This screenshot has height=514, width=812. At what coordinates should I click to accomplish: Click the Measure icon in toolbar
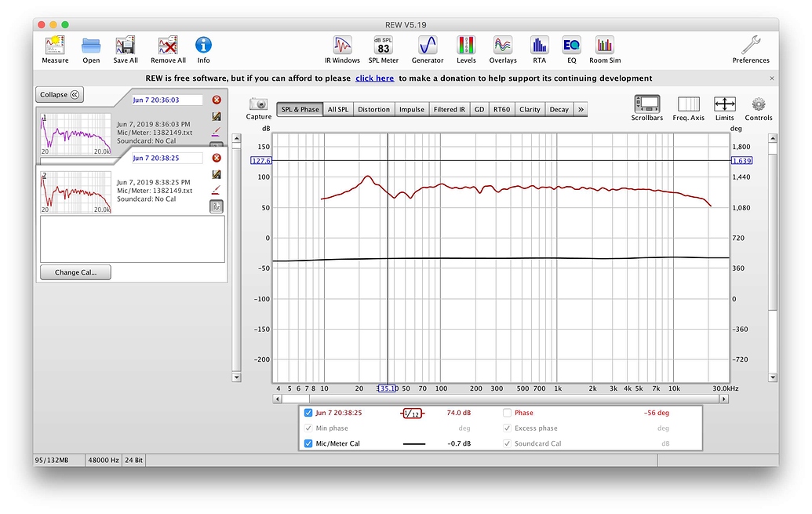coord(55,46)
